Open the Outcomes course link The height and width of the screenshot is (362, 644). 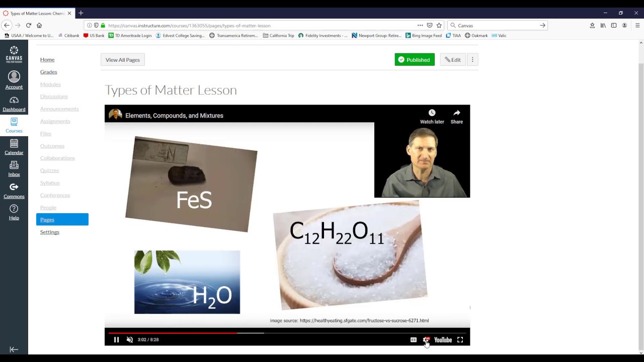pyautogui.click(x=52, y=146)
